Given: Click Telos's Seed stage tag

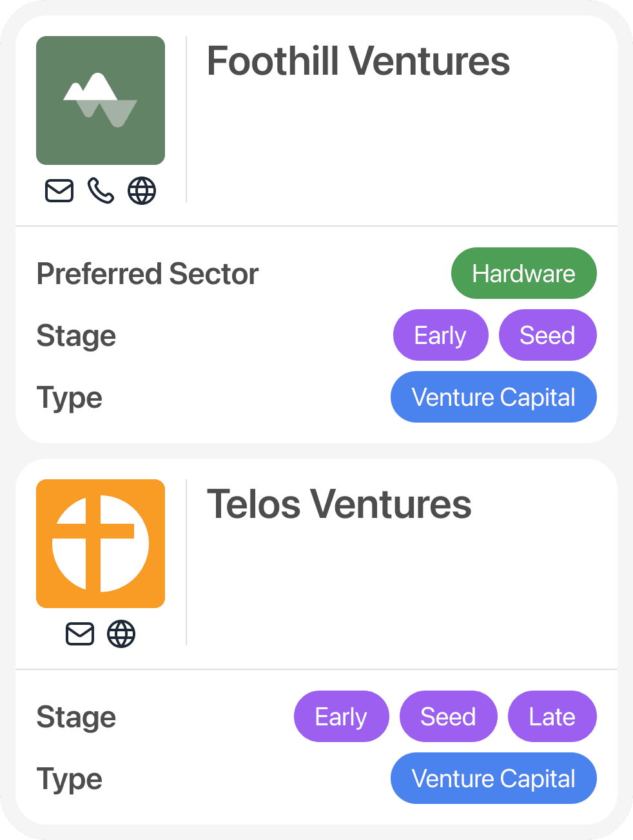Looking at the screenshot, I should [x=448, y=716].
